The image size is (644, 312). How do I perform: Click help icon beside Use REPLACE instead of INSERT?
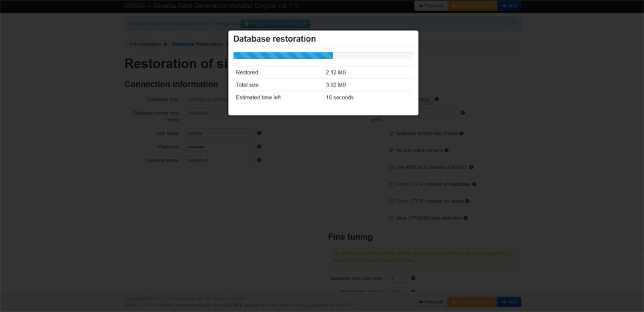pos(471,167)
